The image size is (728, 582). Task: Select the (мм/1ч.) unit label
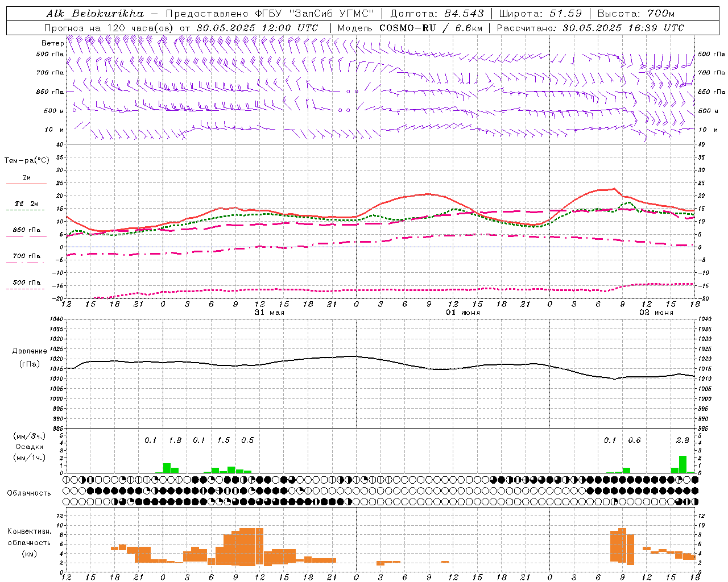click(30, 457)
